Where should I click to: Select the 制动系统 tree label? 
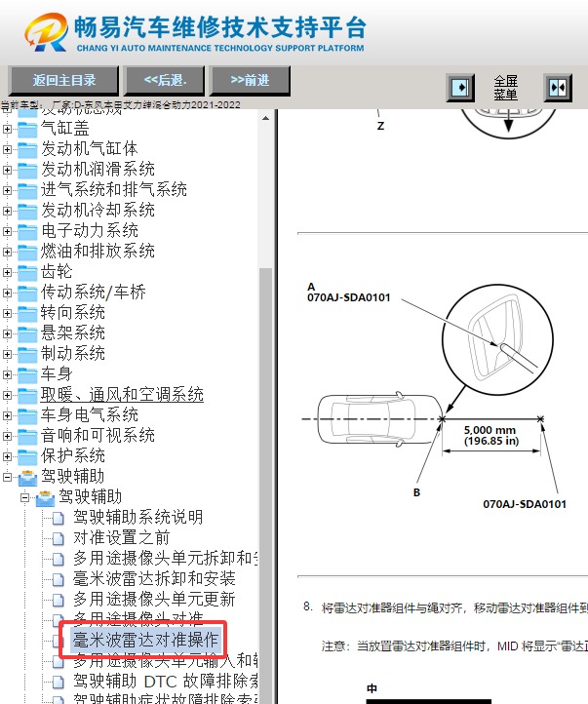73,353
